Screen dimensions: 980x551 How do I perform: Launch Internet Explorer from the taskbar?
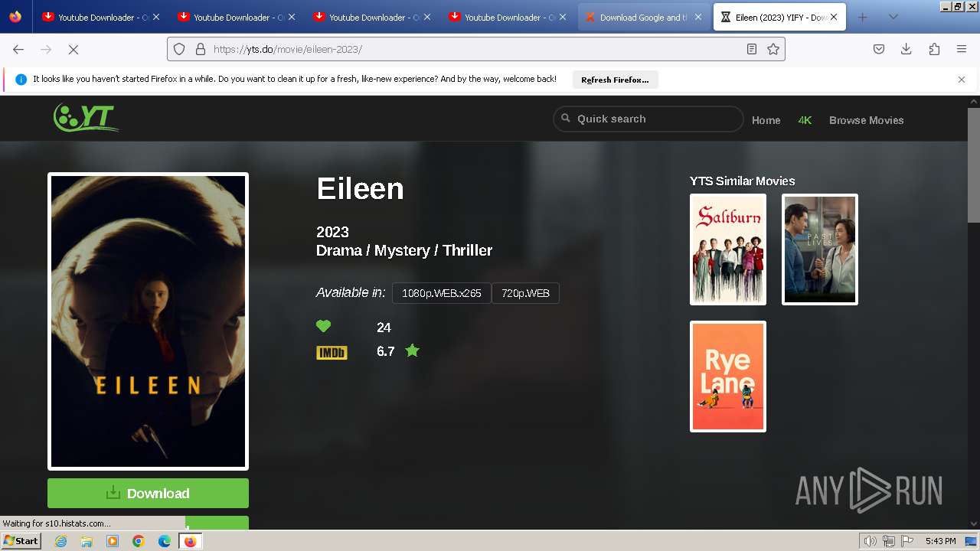click(60, 541)
